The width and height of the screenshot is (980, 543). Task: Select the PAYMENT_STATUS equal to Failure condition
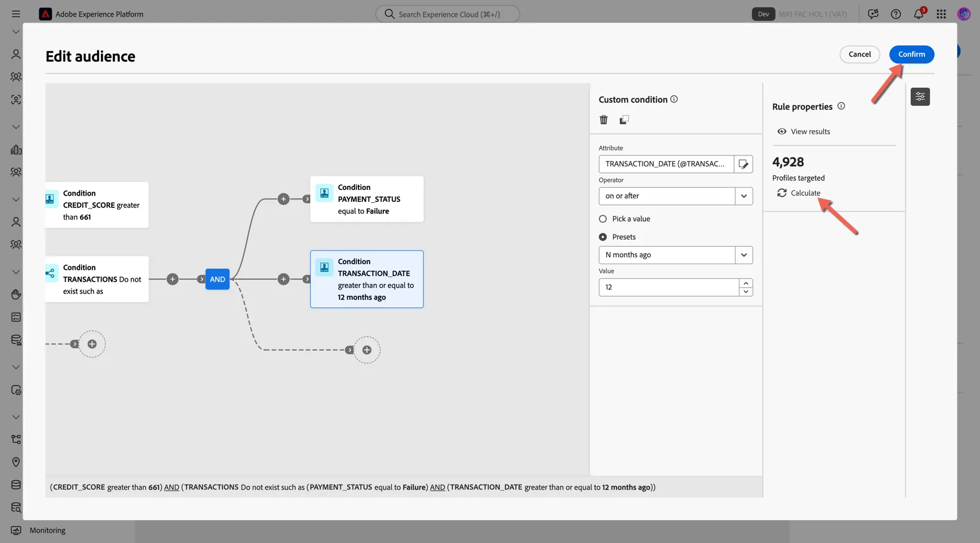tap(366, 199)
